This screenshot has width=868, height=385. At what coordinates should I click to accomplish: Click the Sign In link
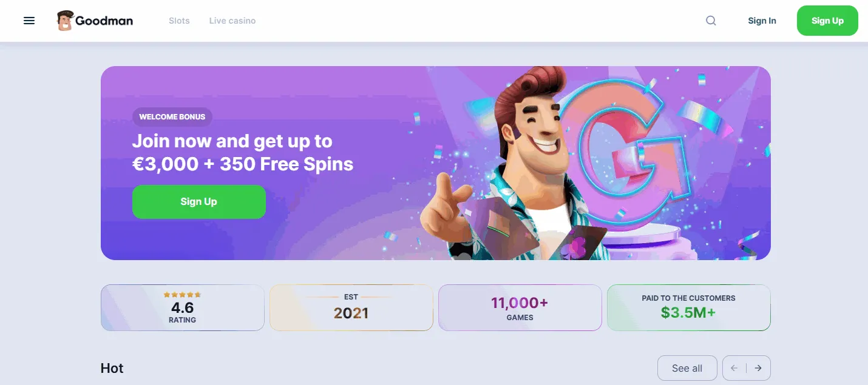coord(762,21)
